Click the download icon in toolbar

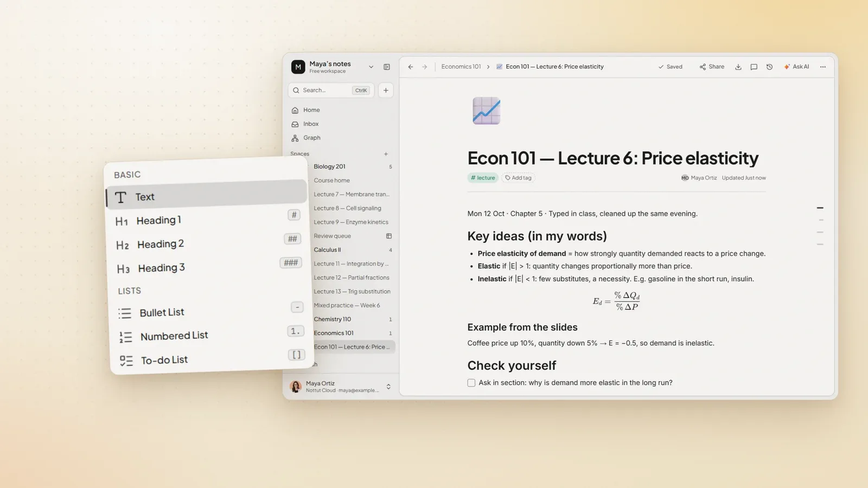click(738, 67)
